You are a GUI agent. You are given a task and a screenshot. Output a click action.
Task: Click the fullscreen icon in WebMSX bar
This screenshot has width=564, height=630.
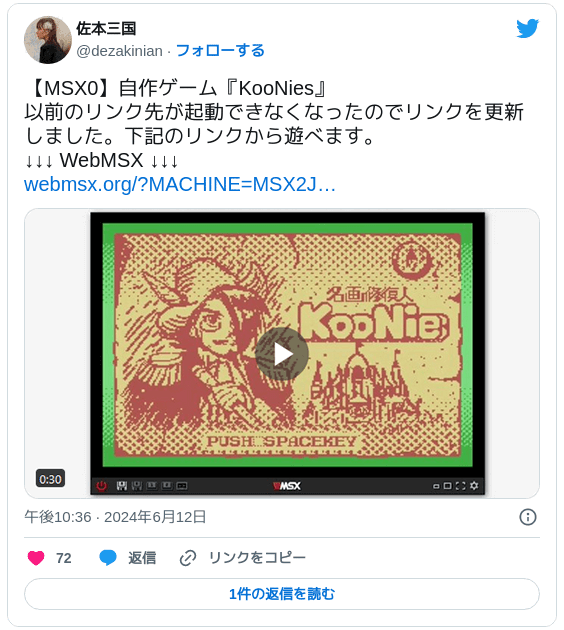pos(460,486)
